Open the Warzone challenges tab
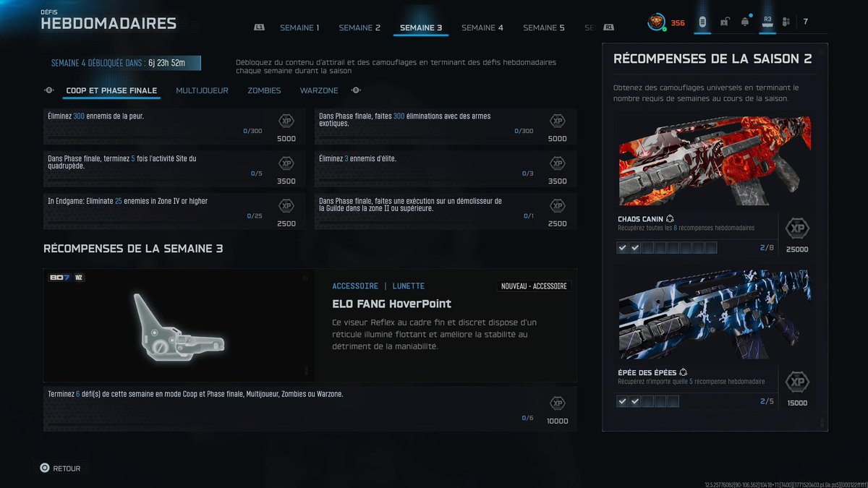The width and height of the screenshot is (868, 488). tap(319, 90)
